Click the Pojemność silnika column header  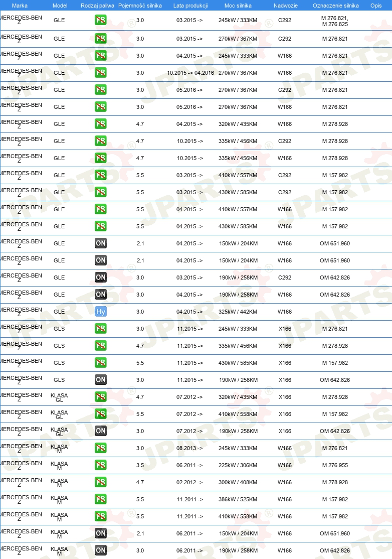[x=140, y=6]
